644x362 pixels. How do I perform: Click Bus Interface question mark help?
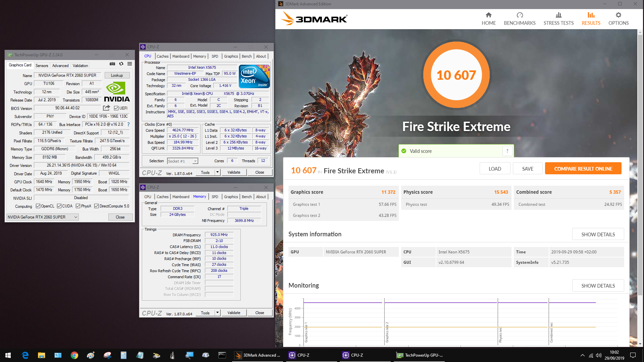[x=128, y=124]
